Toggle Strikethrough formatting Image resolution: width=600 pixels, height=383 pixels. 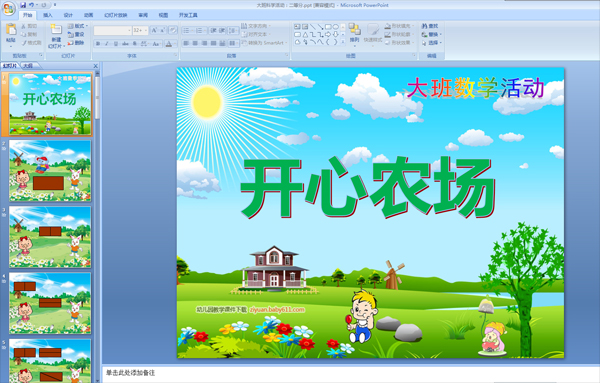click(x=126, y=44)
